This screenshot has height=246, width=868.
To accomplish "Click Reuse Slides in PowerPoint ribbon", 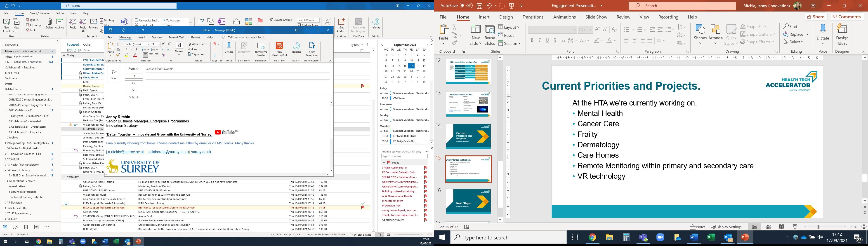I will 490,35.
